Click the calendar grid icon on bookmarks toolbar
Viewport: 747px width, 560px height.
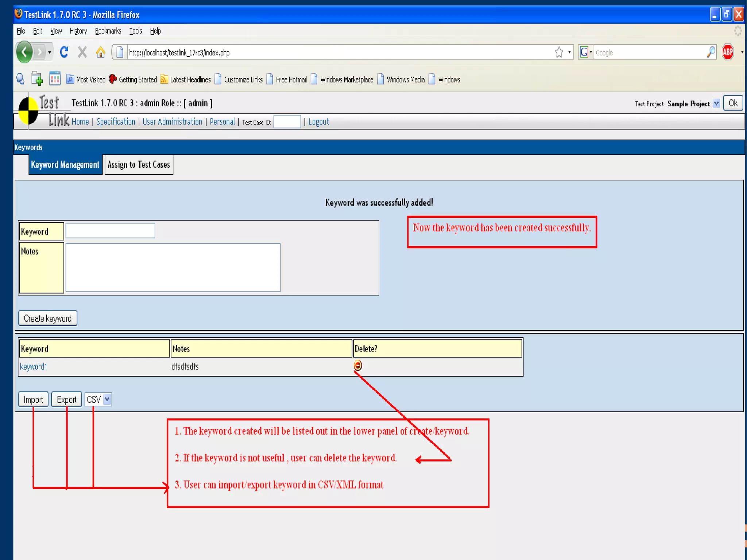[x=55, y=78]
